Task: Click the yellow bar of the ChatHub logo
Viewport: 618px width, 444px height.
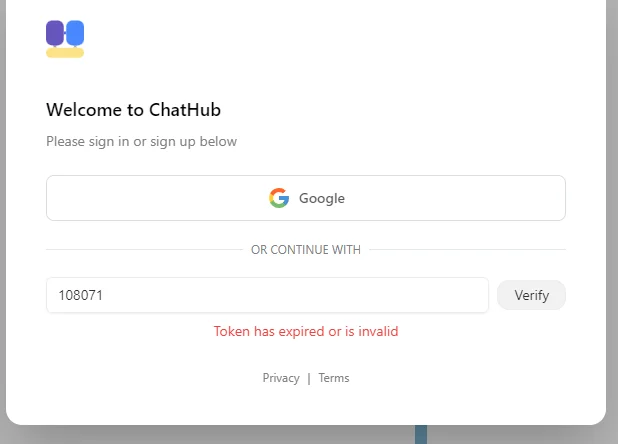Action: click(x=65, y=52)
